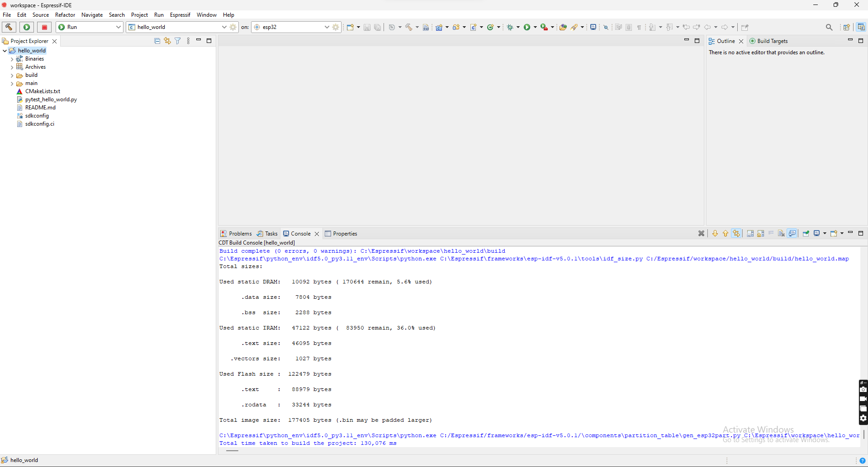Close the Console tab
Screen dimensions: 868x467
coord(317,234)
